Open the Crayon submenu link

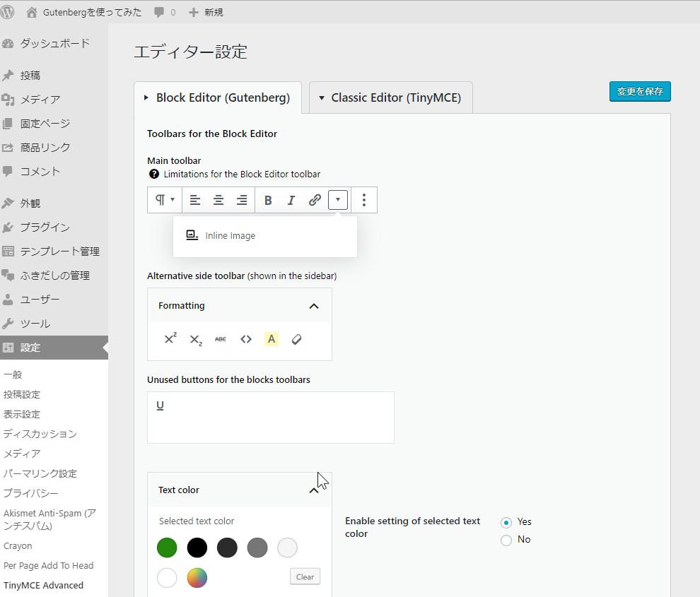point(18,546)
